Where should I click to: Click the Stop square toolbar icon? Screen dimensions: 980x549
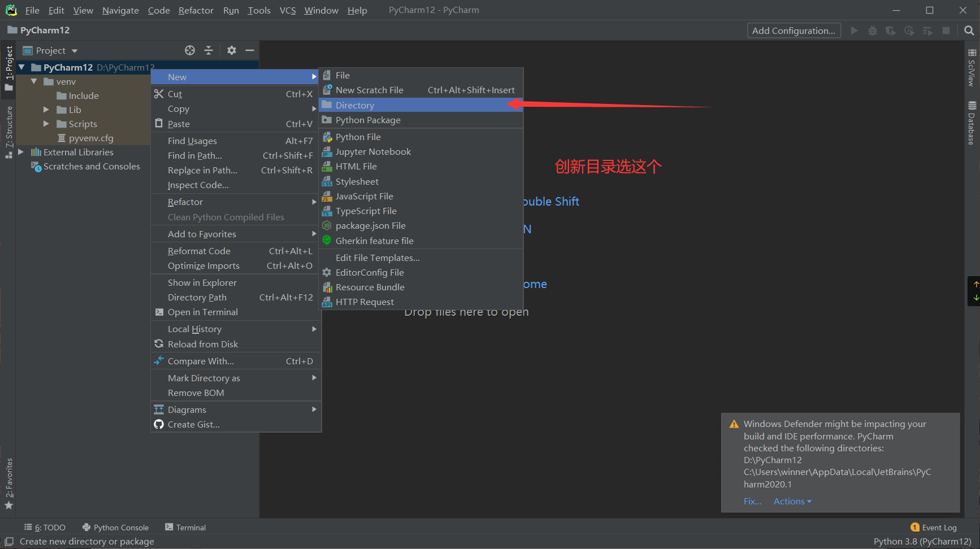946,30
